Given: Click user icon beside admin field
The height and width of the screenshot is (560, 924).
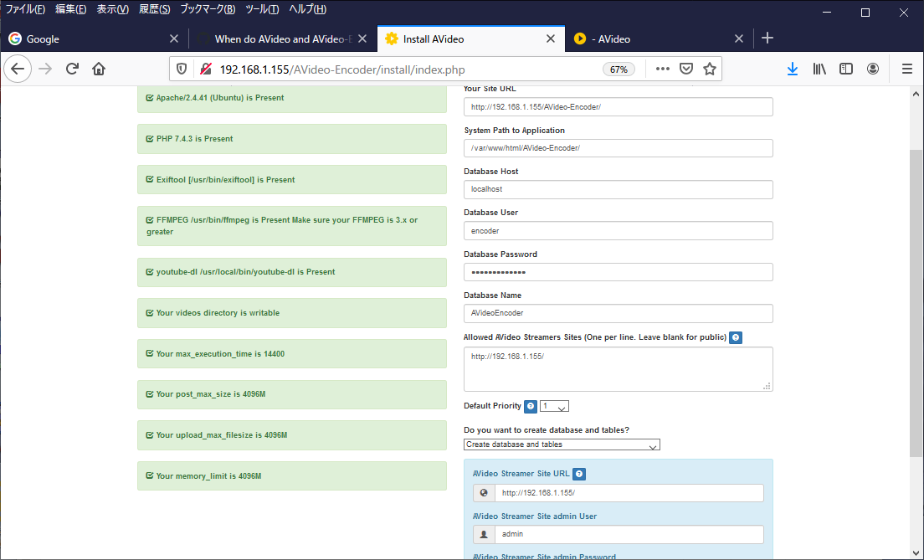Looking at the screenshot, I should point(484,534).
